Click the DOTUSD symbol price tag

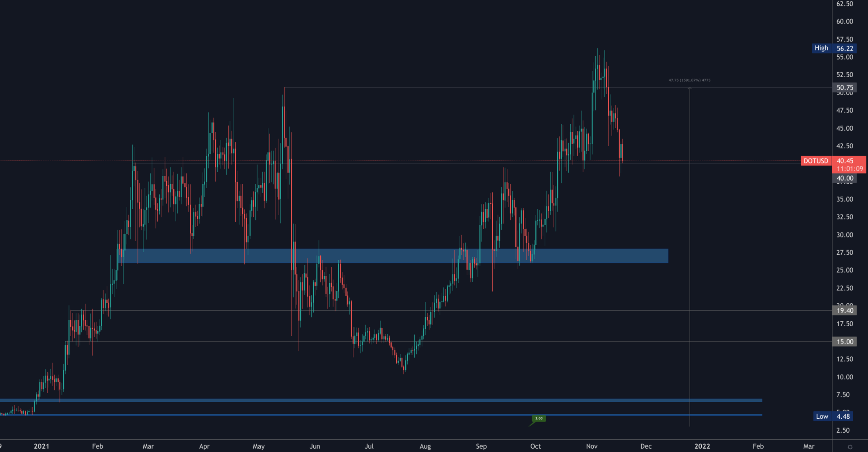tap(816, 161)
